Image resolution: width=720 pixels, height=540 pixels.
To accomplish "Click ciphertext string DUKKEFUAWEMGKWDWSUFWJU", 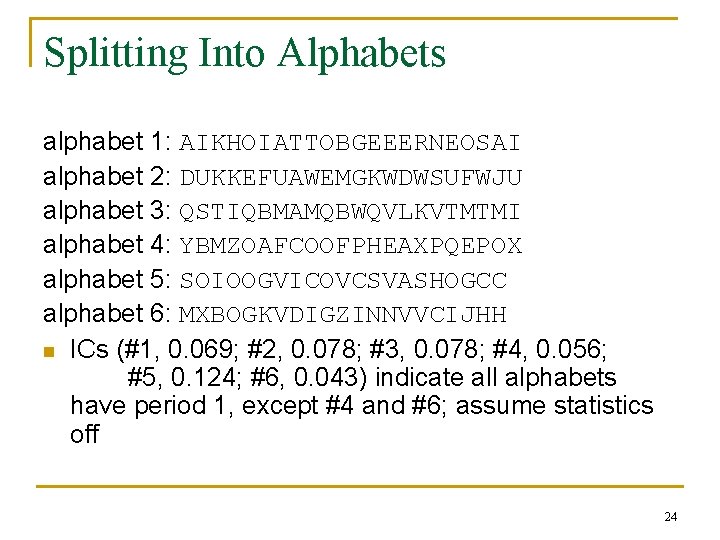I will pos(351,178).
